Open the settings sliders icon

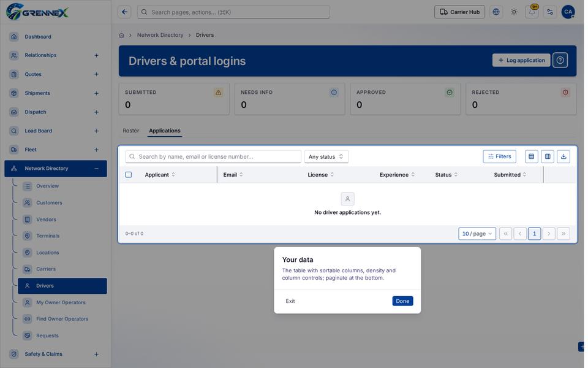[x=550, y=12]
